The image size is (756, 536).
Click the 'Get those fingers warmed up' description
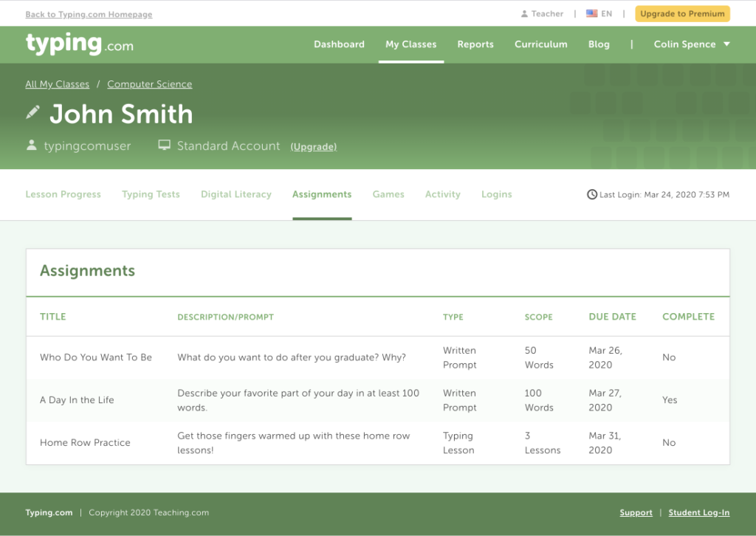coord(294,442)
